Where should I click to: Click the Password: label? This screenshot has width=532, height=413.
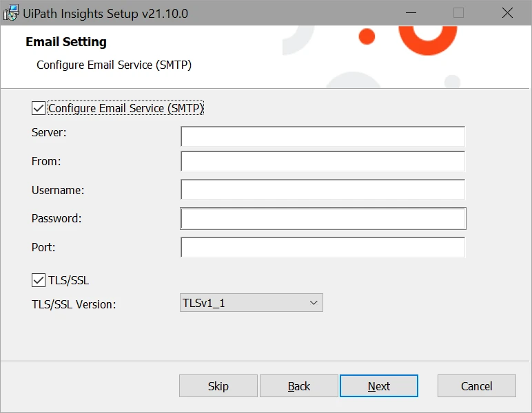(57, 218)
